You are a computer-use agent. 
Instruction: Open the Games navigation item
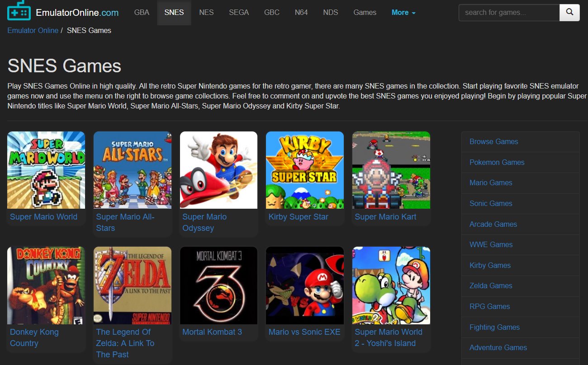tap(365, 13)
